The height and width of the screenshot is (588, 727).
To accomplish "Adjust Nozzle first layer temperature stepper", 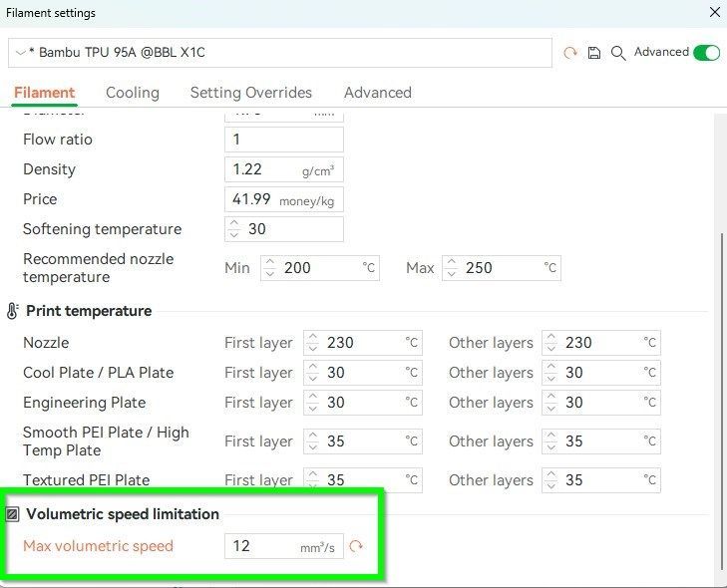I will tap(313, 343).
